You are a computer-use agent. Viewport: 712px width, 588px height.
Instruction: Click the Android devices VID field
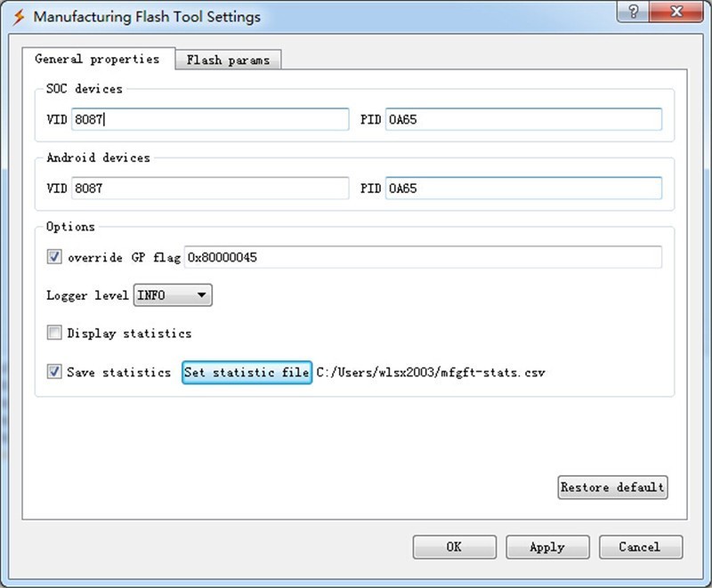click(210, 188)
